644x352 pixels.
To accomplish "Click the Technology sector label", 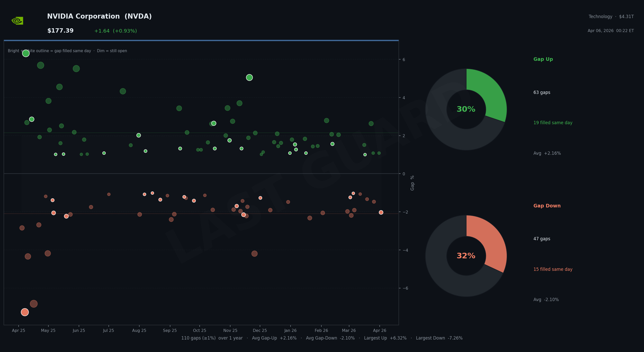I will point(600,17).
